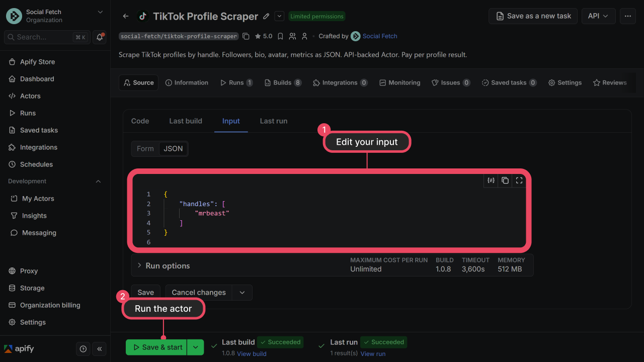Collapse the Development section
This screenshot has height=362, width=644.
(98, 182)
